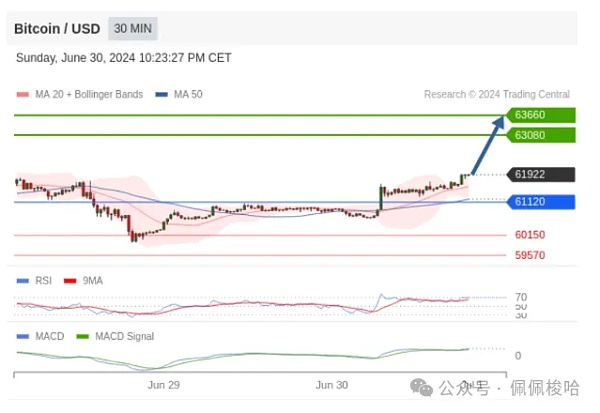Click the date line 'Sunday, June 30, 2024 10:23:27 PM CET'
The image size is (600, 413).
pyautogui.click(x=124, y=58)
